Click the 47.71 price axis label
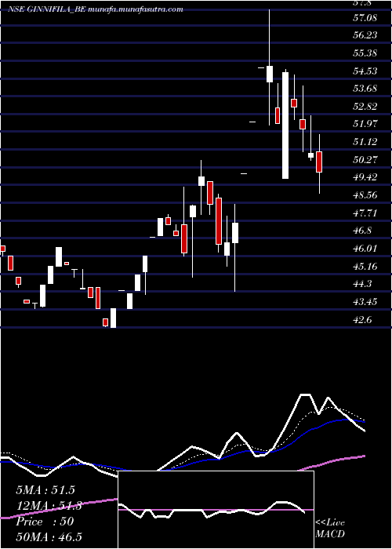This screenshot has width=392, height=549. click(365, 213)
